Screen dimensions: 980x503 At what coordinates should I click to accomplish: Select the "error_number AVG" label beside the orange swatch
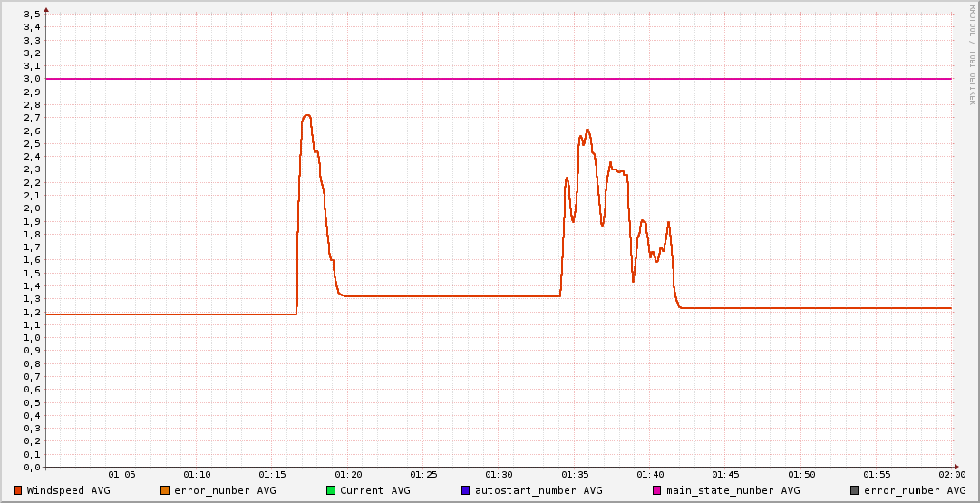225,490
